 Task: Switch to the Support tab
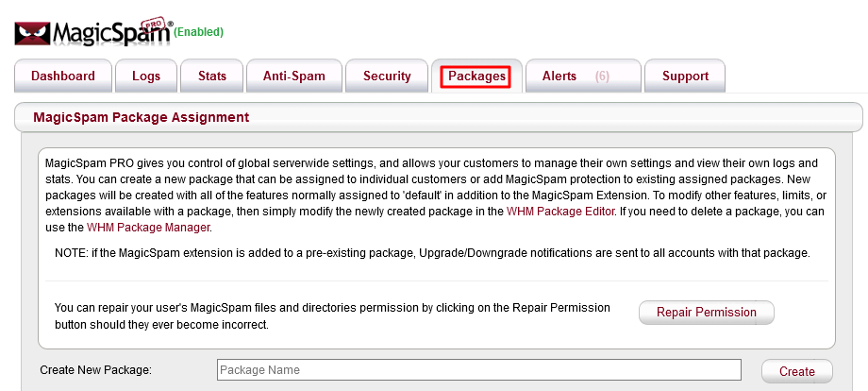pos(685,76)
